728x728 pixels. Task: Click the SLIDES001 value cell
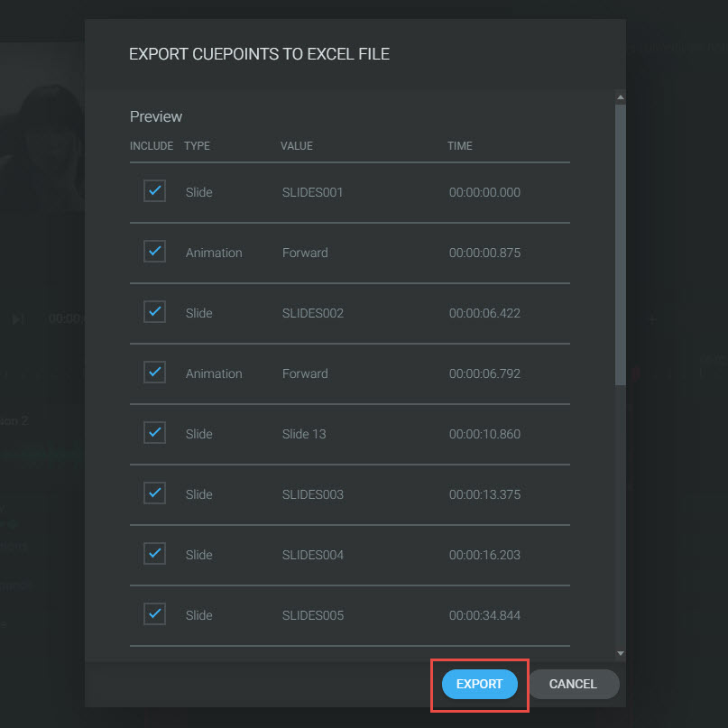pyautogui.click(x=312, y=192)
